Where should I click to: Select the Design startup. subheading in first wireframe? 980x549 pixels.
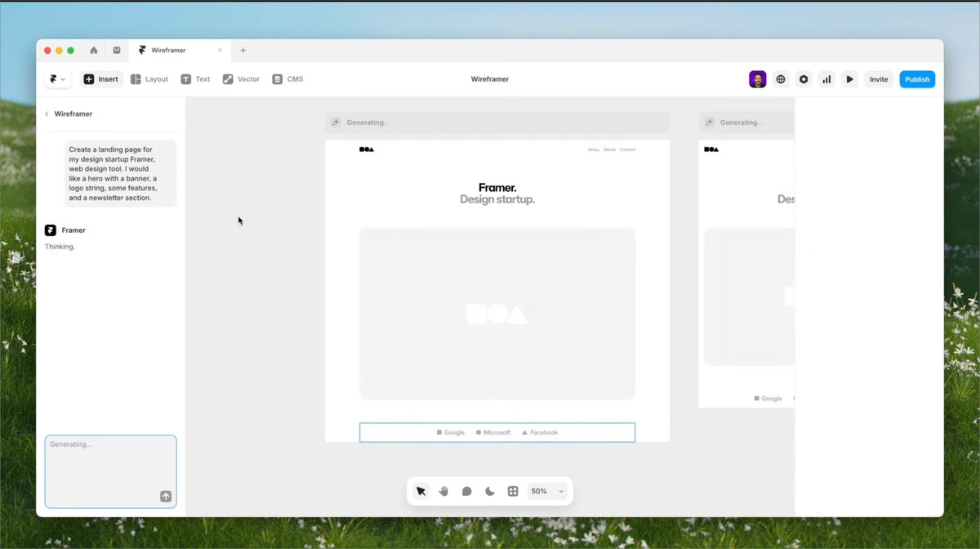(497, 199)
